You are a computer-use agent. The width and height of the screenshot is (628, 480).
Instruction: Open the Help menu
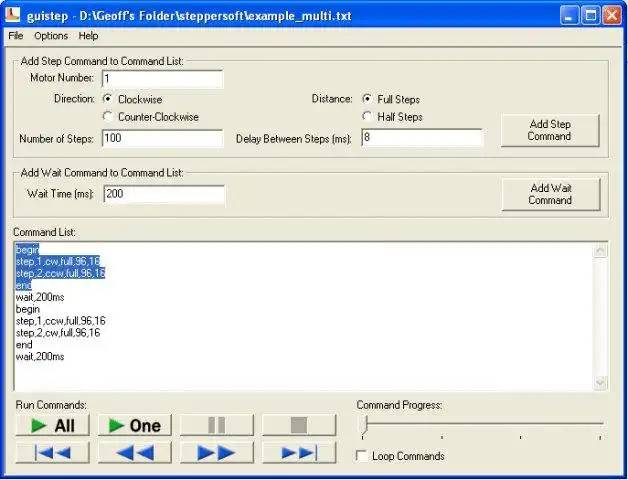88,36
